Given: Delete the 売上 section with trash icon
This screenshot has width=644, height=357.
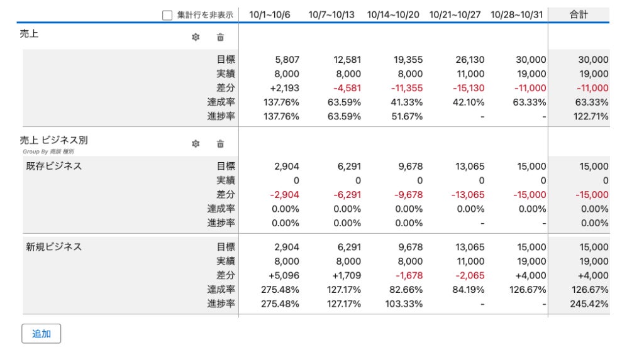Looking at the screenshot, I should (x=220, y=37).
